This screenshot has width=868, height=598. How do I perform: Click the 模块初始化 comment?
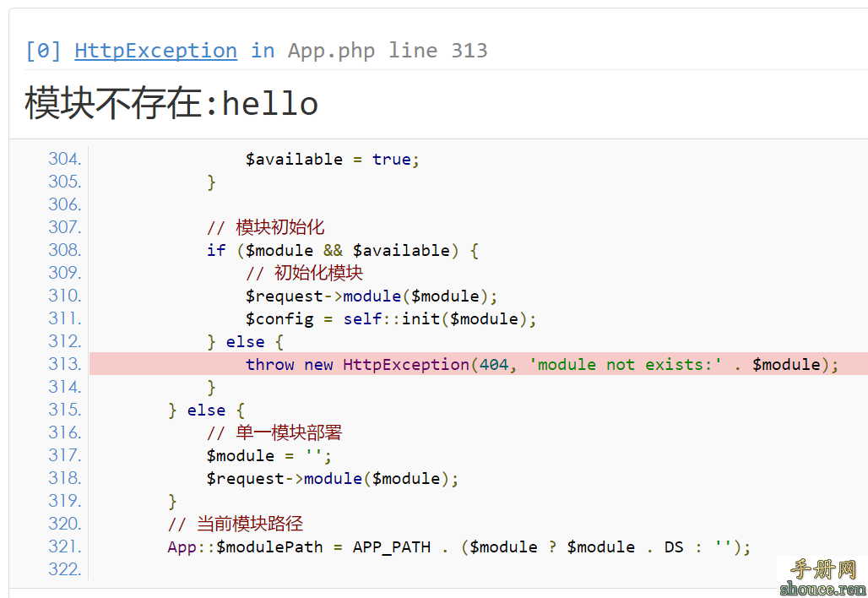[265, 227]
